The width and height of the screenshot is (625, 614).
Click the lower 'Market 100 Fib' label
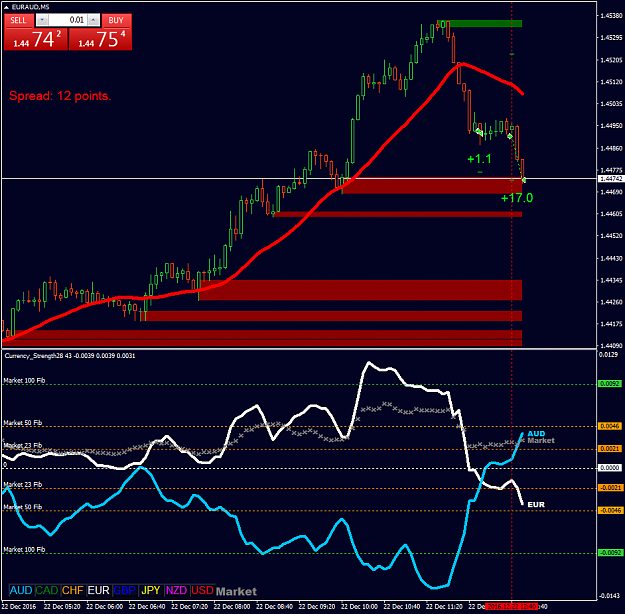click(24, 549)
